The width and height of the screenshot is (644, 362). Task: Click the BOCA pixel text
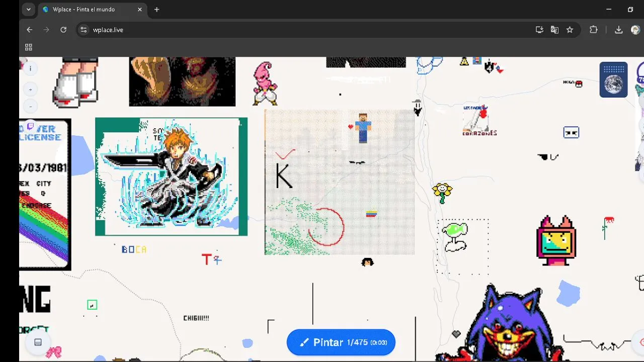[x=134, y=249]
